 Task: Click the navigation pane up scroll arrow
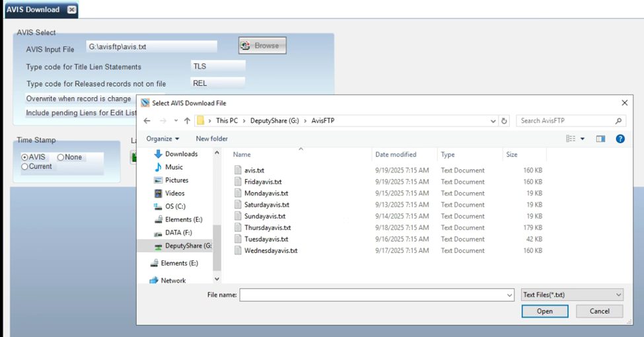pyautogui.click(x=217, y=153)
